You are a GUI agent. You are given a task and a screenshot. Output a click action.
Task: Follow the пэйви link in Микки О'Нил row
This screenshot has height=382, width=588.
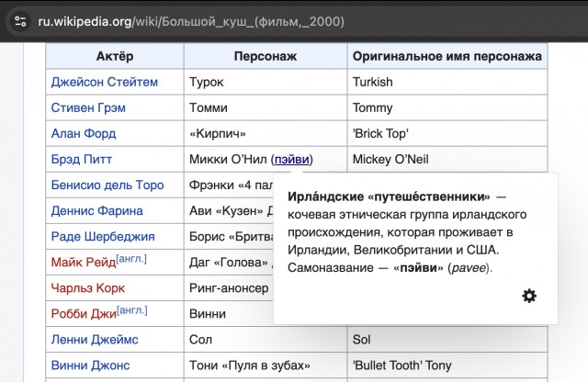[292, 160]
